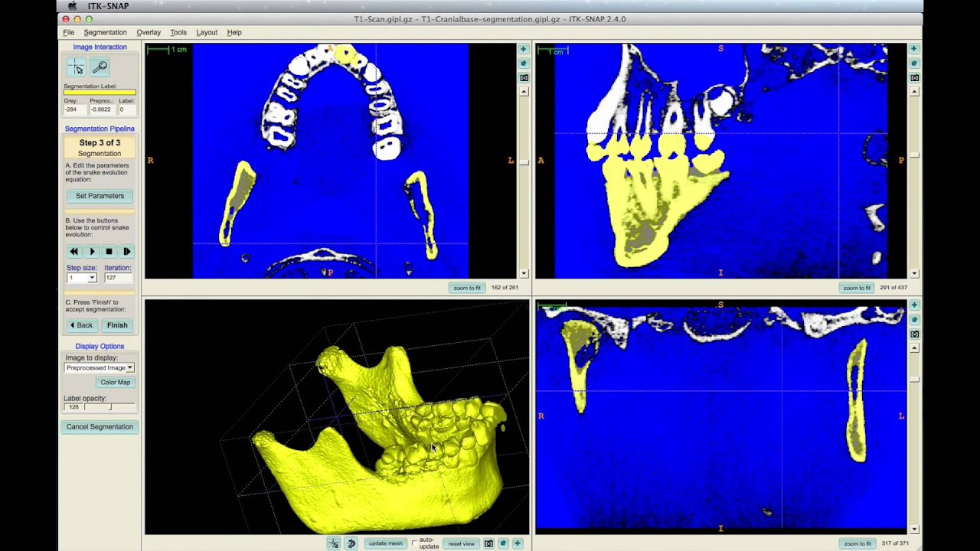
Task: Rewind the snake evolution
Action: 73,251
